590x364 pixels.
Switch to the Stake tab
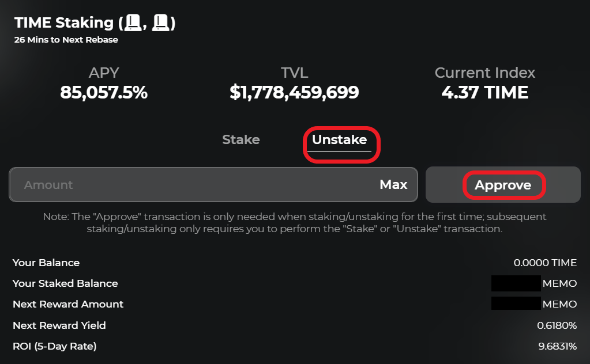coord(241,139)
